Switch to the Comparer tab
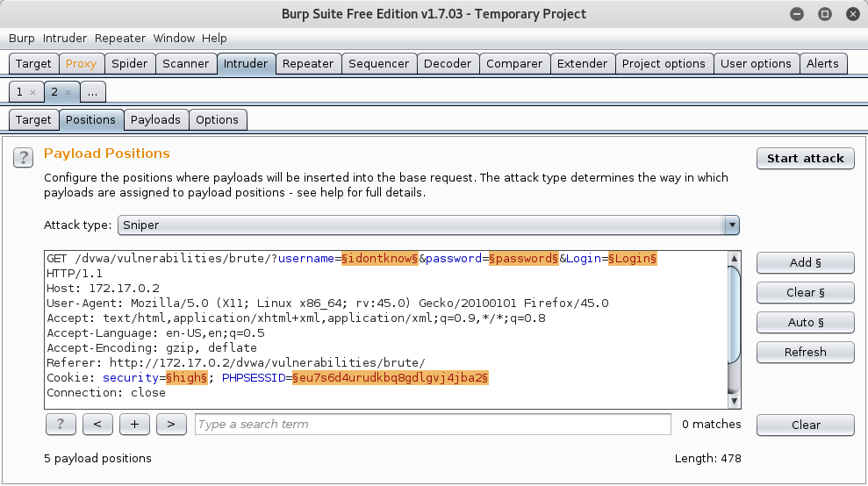Screen dimensions: 868x486 click(x=514, y=64)
